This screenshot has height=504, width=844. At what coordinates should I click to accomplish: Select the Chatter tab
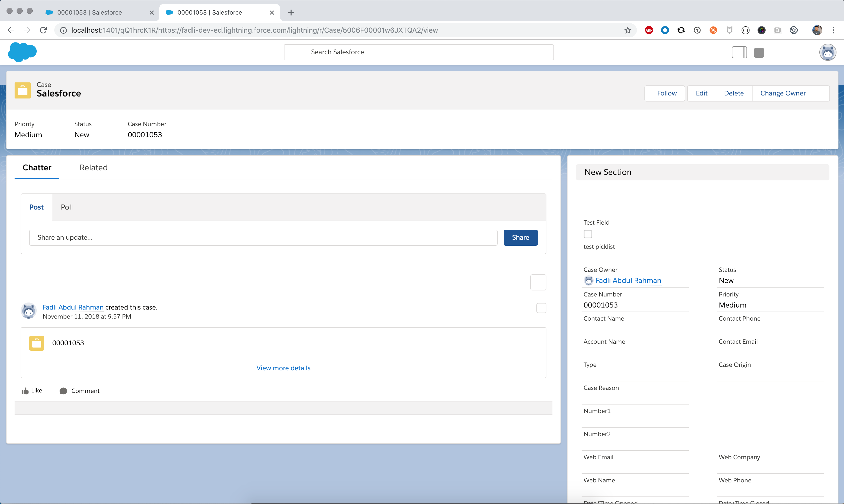point(37,168)
